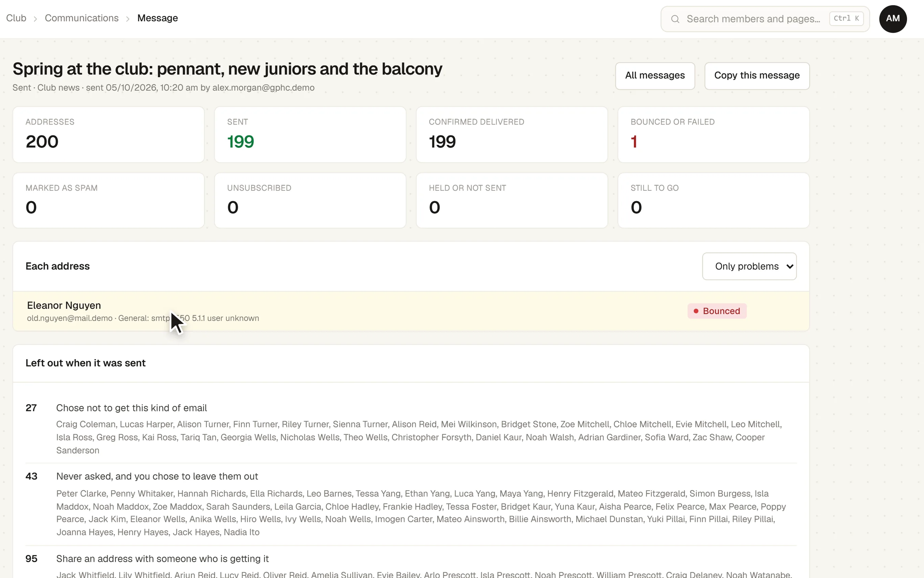The image size is (924, 578).
Task: Focus the Search members and pages field
Action: [765, 19]
